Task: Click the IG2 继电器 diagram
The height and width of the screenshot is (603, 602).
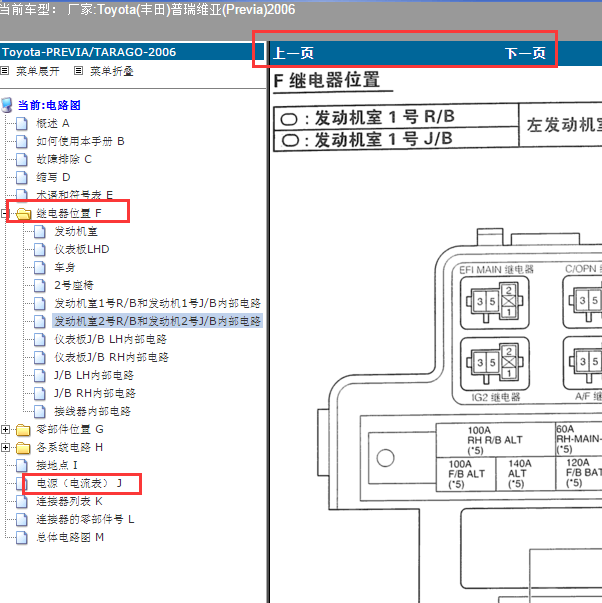Action: click(495, 364)
